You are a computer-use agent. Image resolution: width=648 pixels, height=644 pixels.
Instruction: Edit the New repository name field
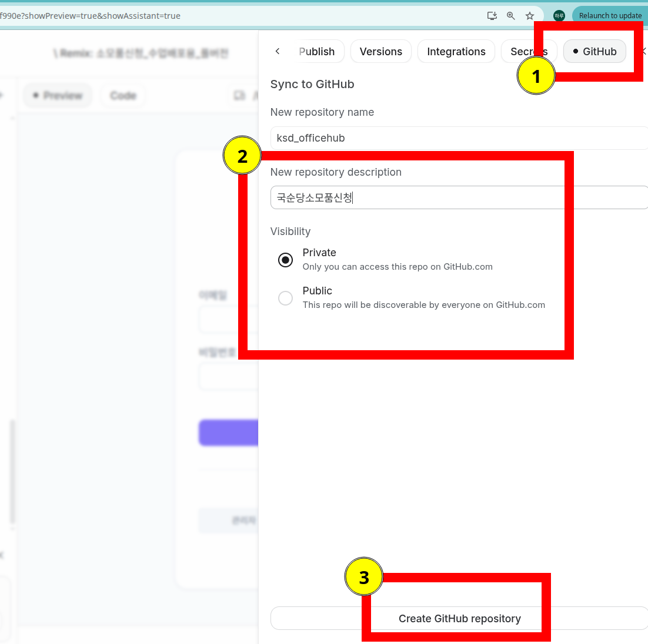(459, 138)
